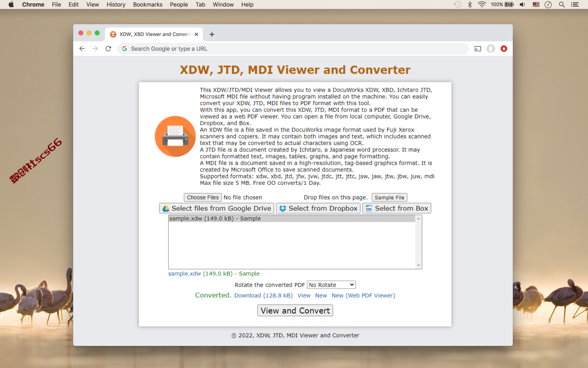Image resolution: width=588 pixels, height=368 pixels.
Task: Reload the page with refresh icon
Action: 108,49
